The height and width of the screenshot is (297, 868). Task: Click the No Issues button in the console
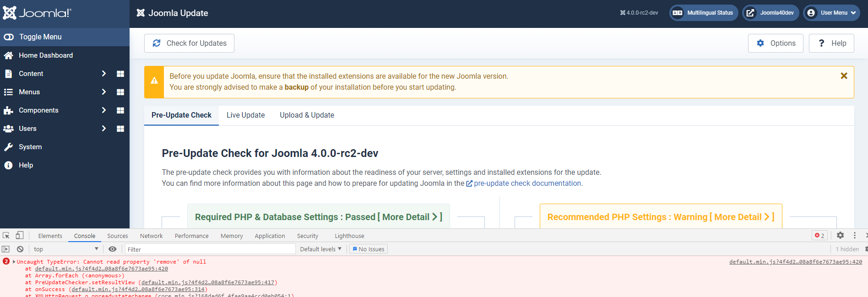click(x=369, y=249)
